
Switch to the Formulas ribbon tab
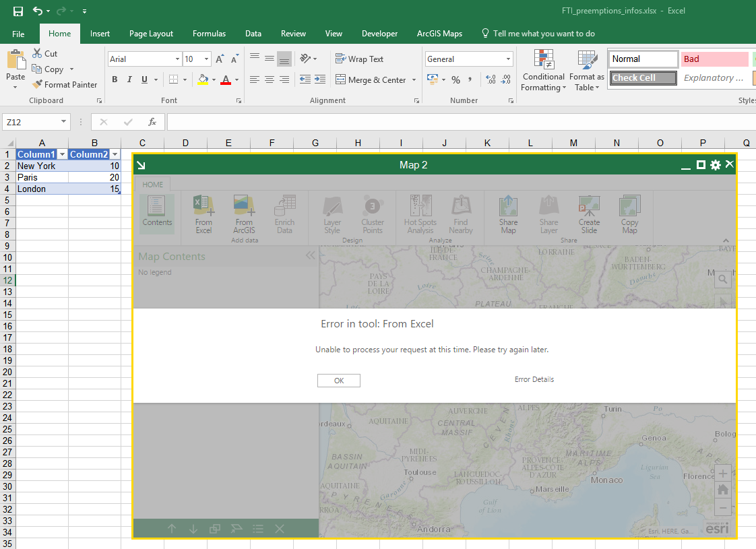coord(209,34)
